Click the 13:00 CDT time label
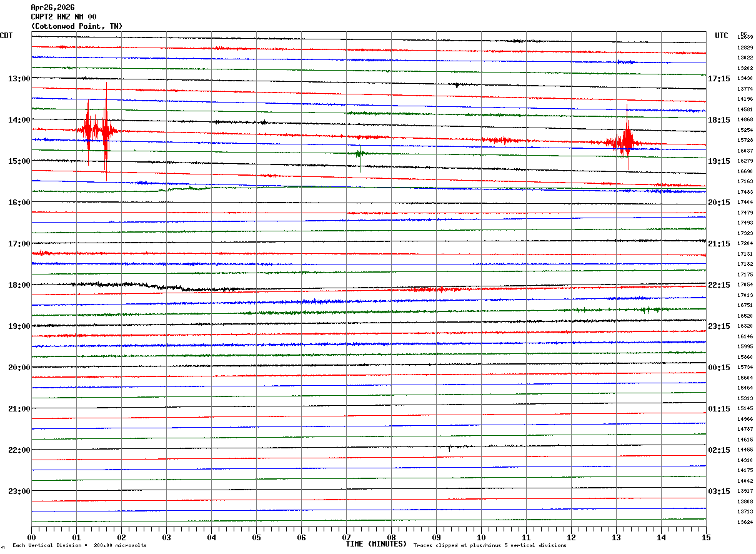Image resolution: width=756 pixels, height=554 pixels. [19, 79]
